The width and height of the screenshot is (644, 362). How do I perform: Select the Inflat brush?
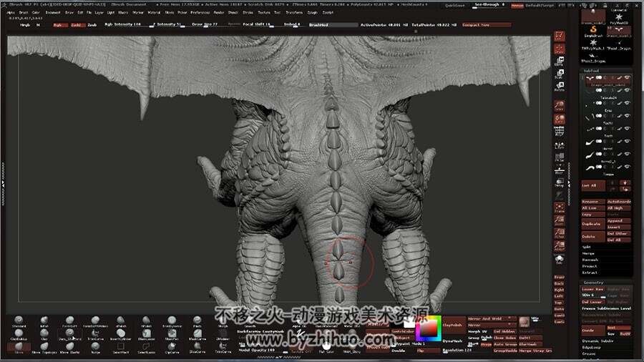(44, 321)
